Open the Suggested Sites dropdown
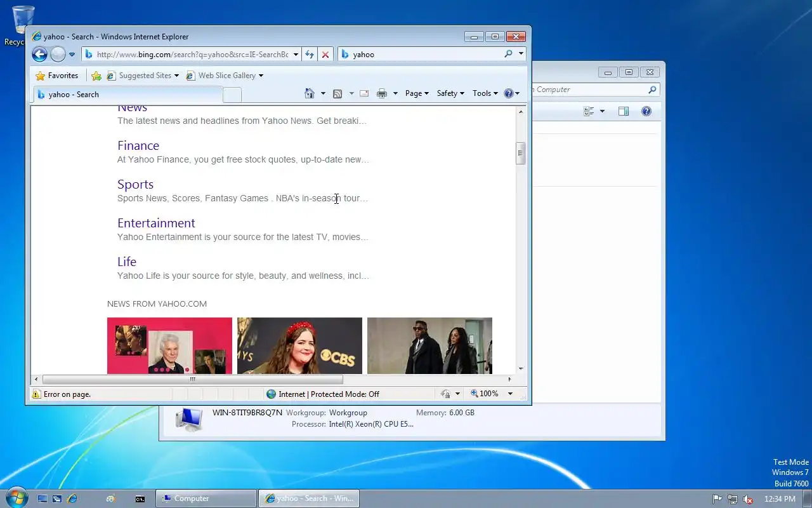This screenshot has height=508, width=812. (144, 76)
